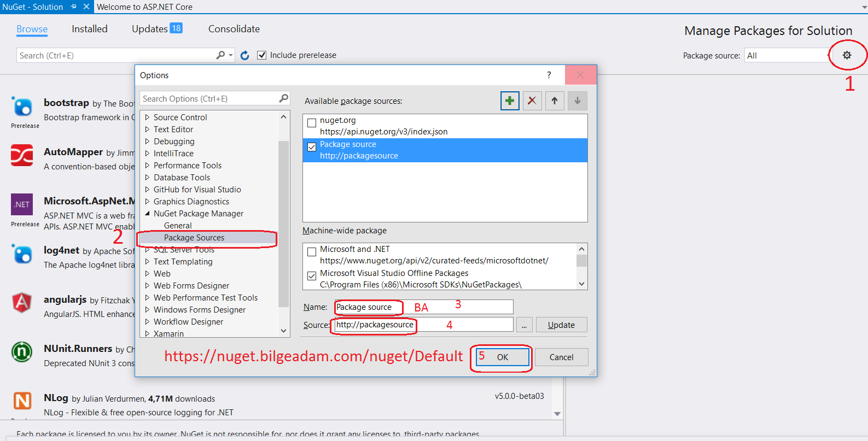Select Windows Forms Designer option
This screenshot has width=868, height=441.
click(199, 309)
